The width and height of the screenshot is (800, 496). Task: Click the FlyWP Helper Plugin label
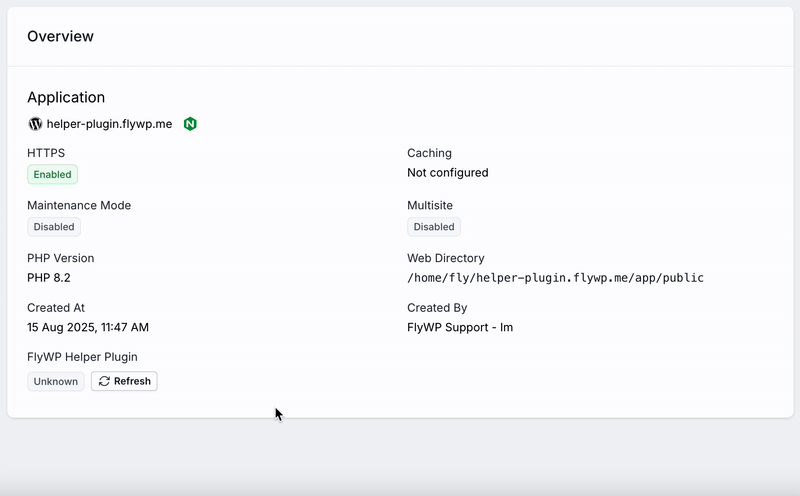tap(82, 357)
